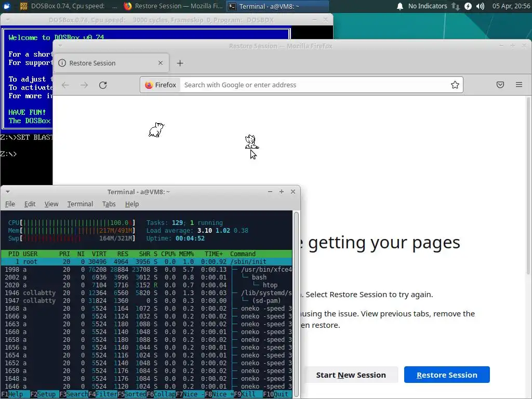
Task: Click the Terminal vertical scrollbar
Action: [x=296, y=303]
